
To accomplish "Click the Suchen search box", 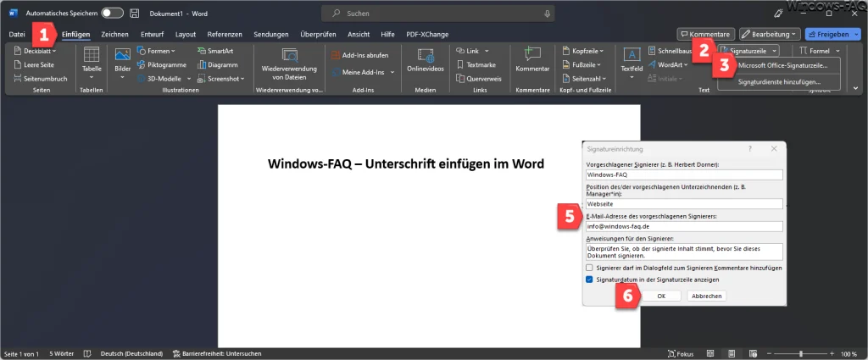I will point(438,14).
